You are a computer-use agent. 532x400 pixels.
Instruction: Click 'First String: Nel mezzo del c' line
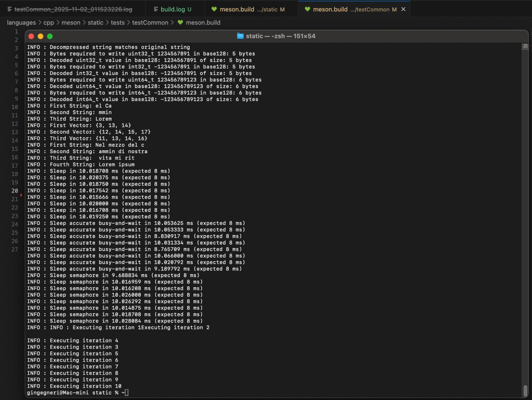point(86,145)
